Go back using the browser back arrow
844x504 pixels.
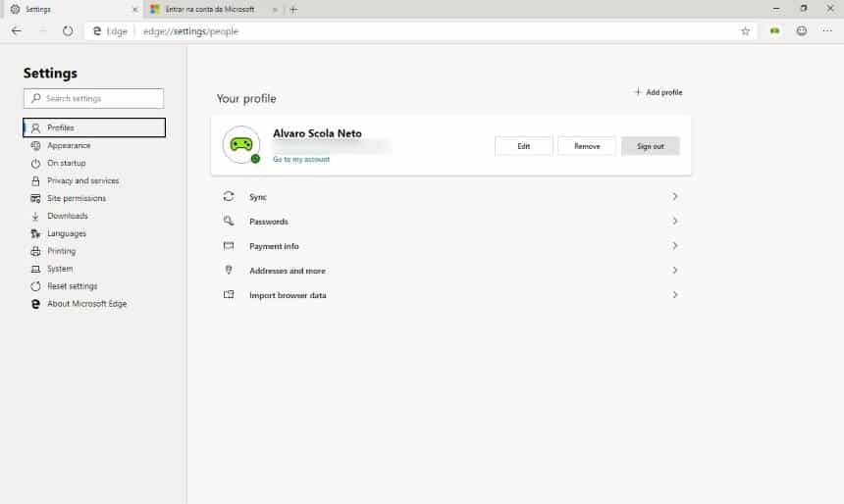coord(17,31)
